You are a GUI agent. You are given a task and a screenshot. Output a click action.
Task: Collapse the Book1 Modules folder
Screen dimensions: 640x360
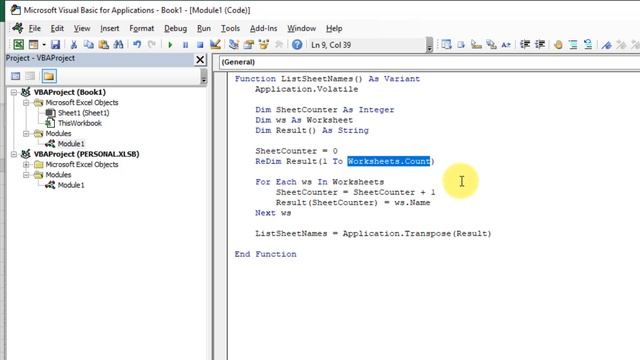click(26, 133)
